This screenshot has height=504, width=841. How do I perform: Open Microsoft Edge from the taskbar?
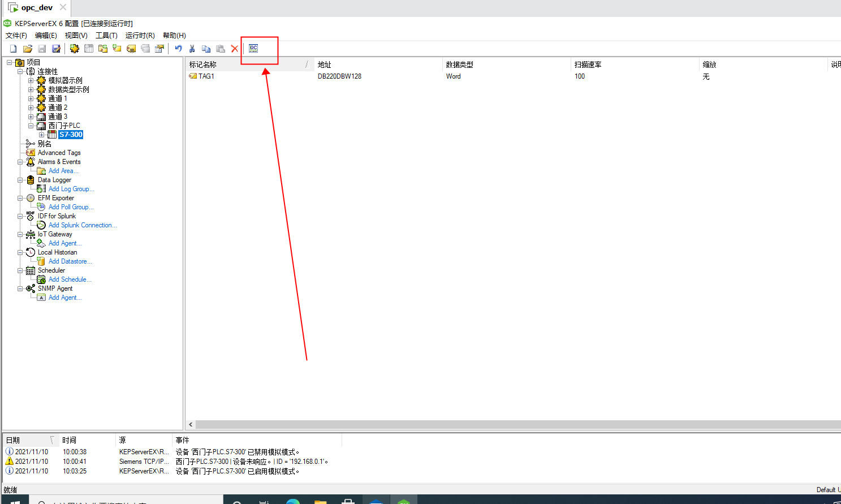(x=293, y=500)
